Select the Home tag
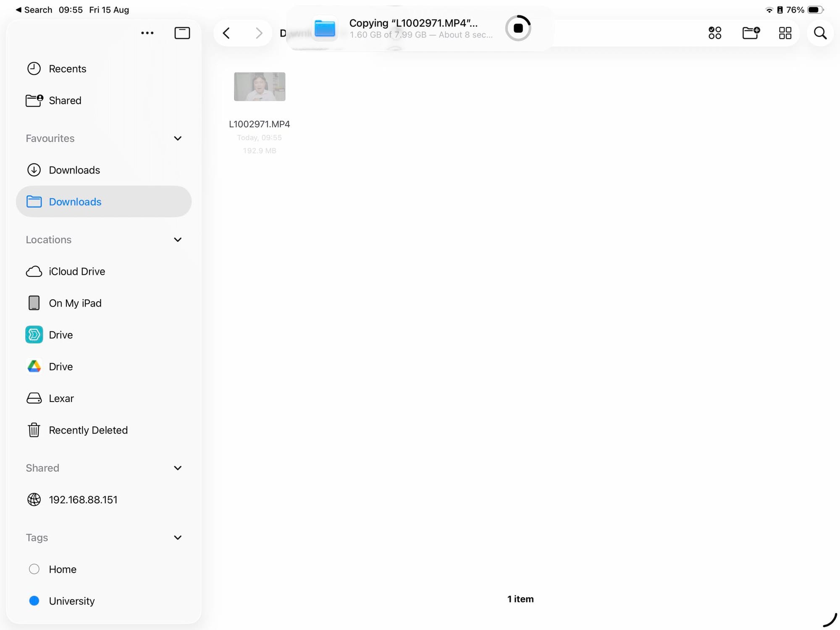Viewport: 840px width, 630px height. tap(104, 569)
